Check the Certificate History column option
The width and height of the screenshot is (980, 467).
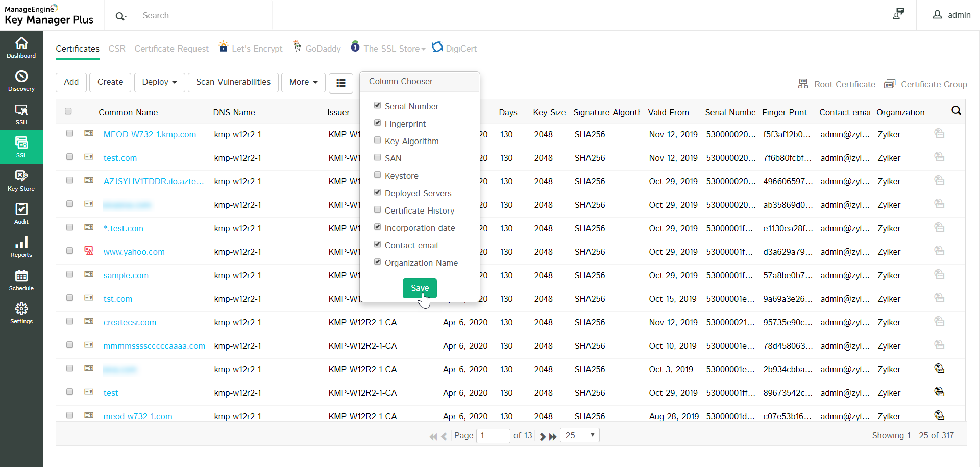click(378, 209)
